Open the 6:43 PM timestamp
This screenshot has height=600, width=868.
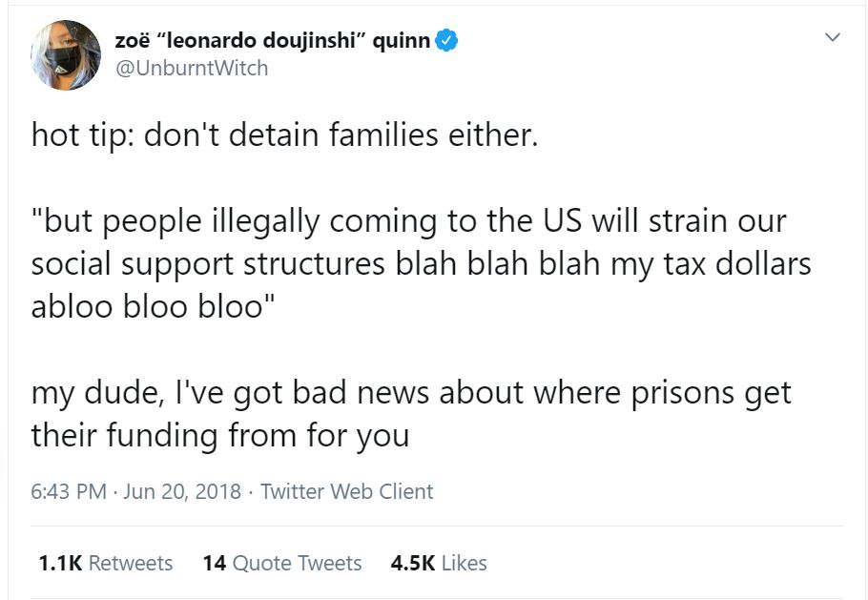[68, 491]
